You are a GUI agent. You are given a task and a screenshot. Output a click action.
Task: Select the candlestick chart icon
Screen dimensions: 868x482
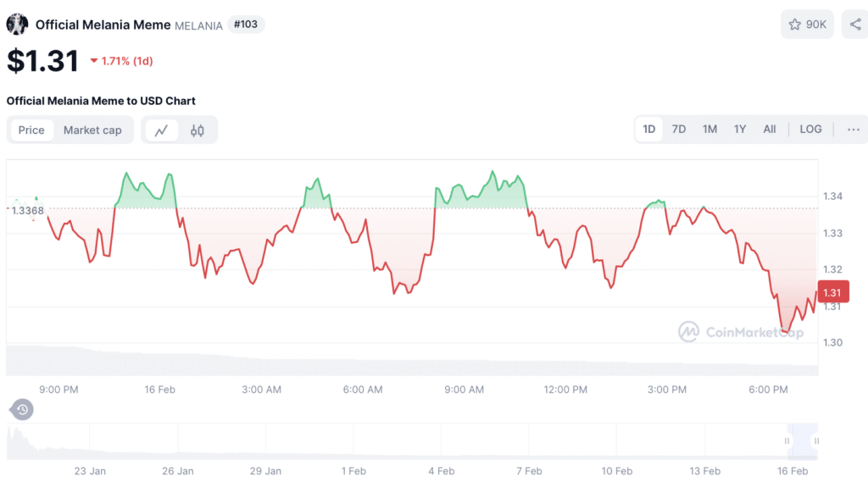tap(197, 130)
